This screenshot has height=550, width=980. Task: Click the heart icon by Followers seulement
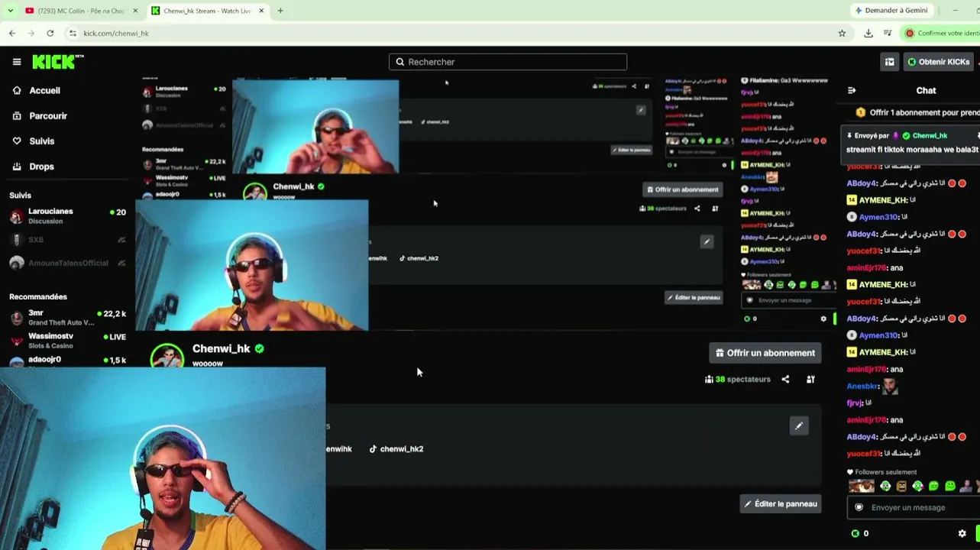[x=850, y=472]
